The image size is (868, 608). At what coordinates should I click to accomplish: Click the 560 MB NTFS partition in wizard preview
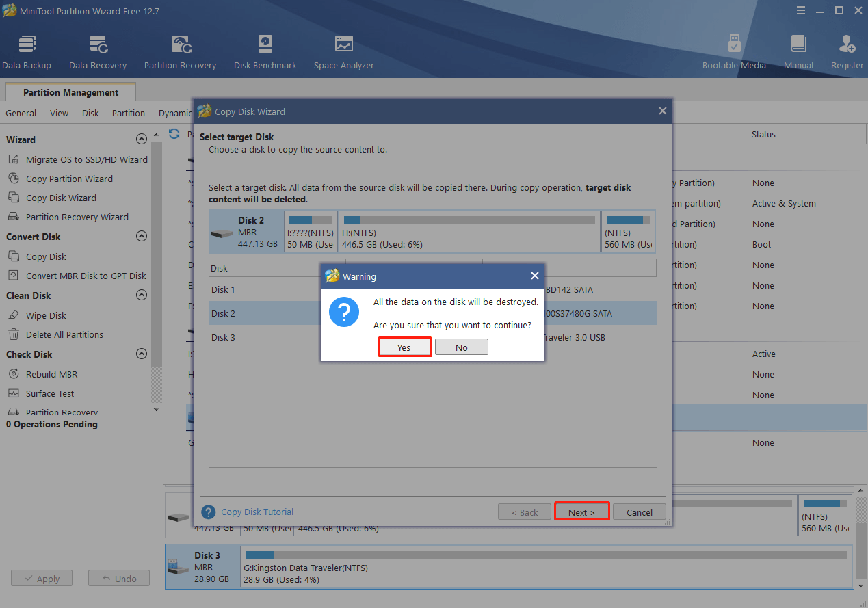click(x=628, y=233)
